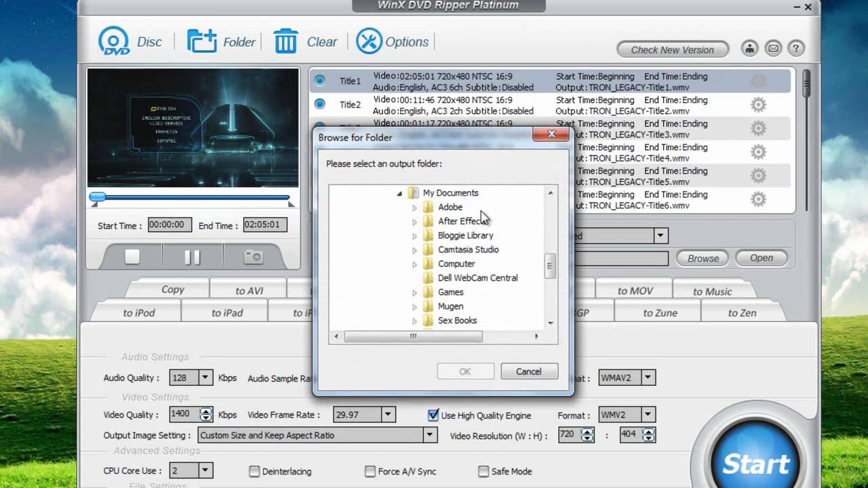Screen dimensions: 868x488
Task: Open the Options wrench icon
Action: (369, 41)
